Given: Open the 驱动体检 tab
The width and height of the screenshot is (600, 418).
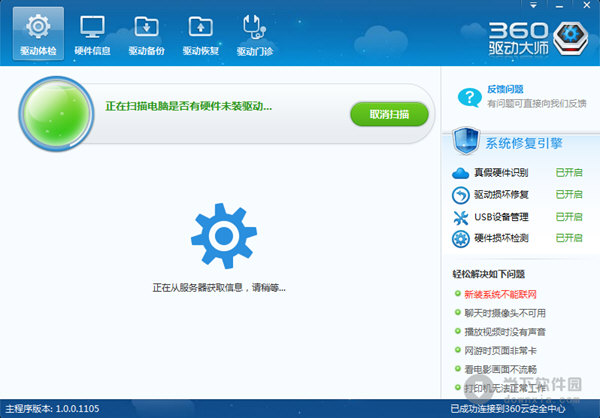Looking at the screenshot, I should [38, 34].
